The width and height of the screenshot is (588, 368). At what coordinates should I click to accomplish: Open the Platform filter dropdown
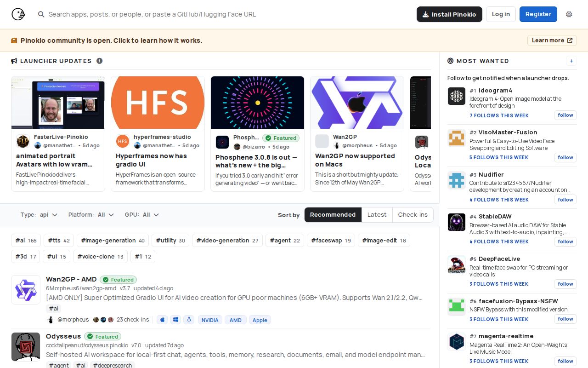pos(91,215)
